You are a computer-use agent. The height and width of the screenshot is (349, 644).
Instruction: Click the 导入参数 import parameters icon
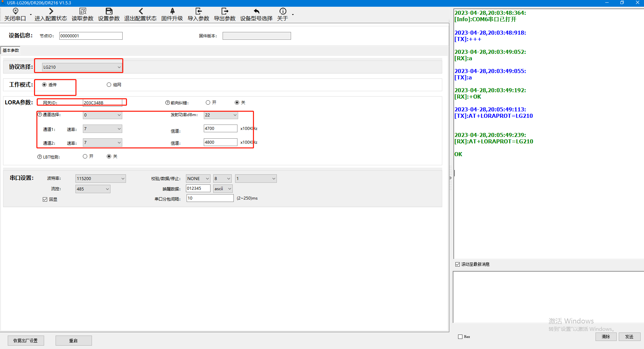click(198, 14)
